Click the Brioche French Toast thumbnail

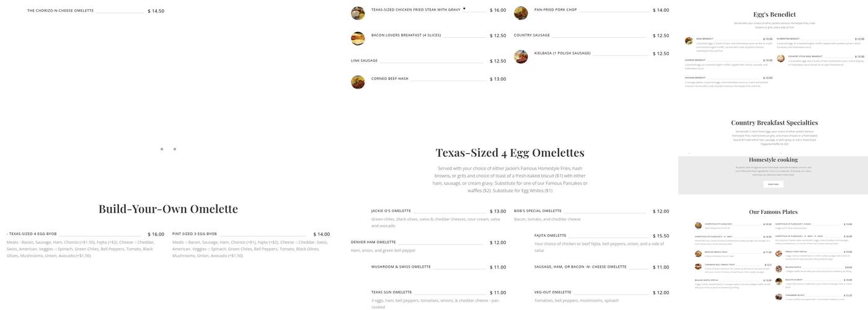[x=698, y=254]
